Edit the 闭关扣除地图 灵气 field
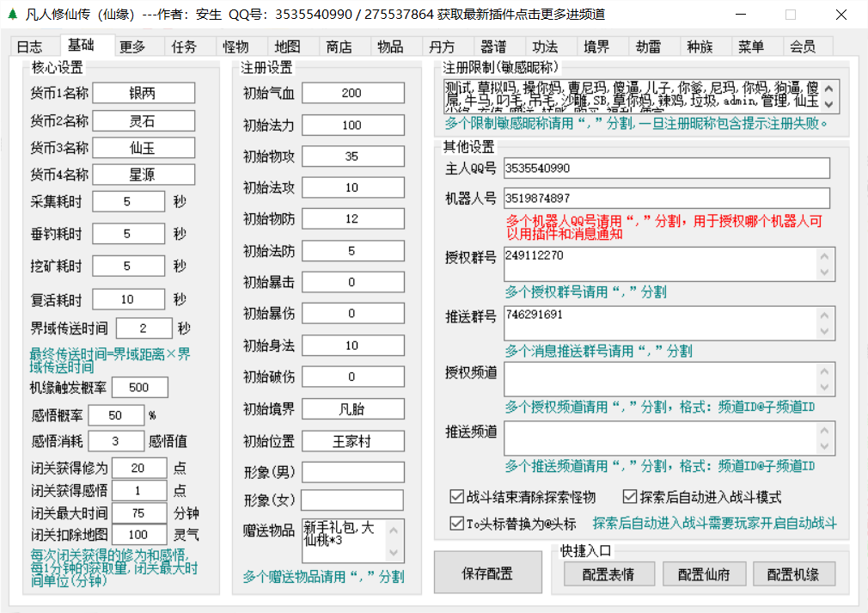The width and height of the screenshot is (868, 613). [x=139, y=535]
